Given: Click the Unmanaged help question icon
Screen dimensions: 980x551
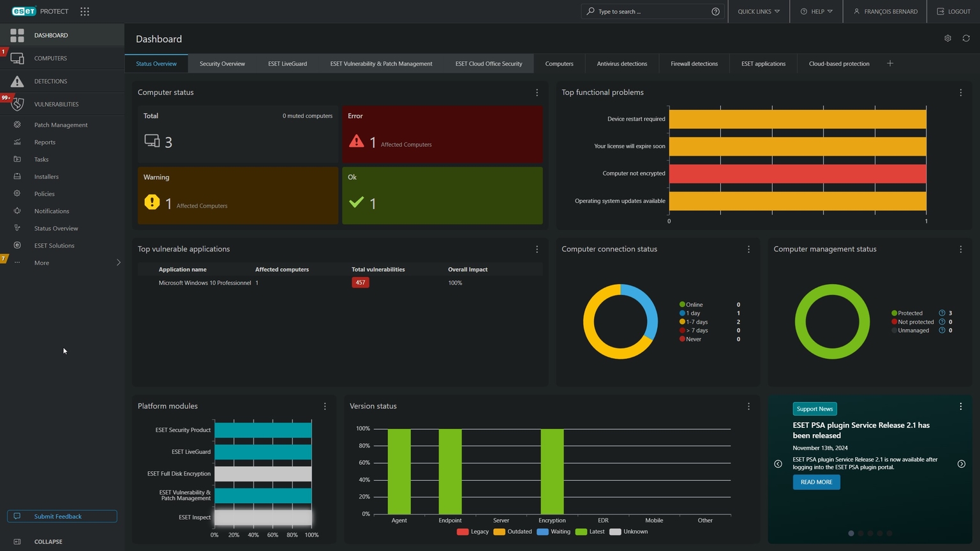Looking at the screenshot, I should pyautogui.click(x=942, y=330).
